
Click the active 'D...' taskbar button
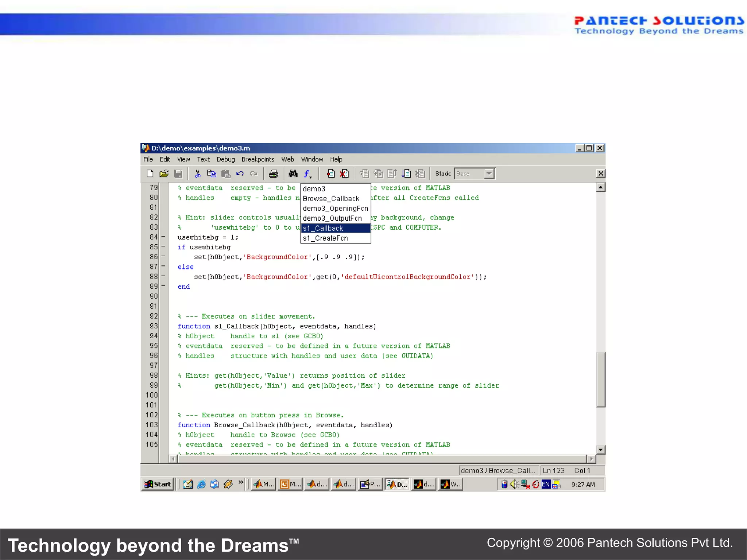coord(397,484)
